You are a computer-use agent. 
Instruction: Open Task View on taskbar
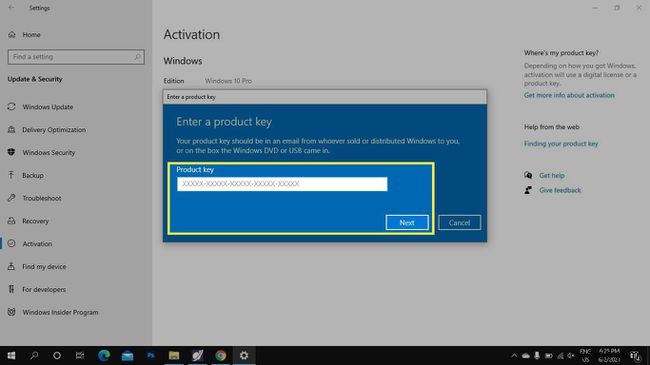click(80, 355)
